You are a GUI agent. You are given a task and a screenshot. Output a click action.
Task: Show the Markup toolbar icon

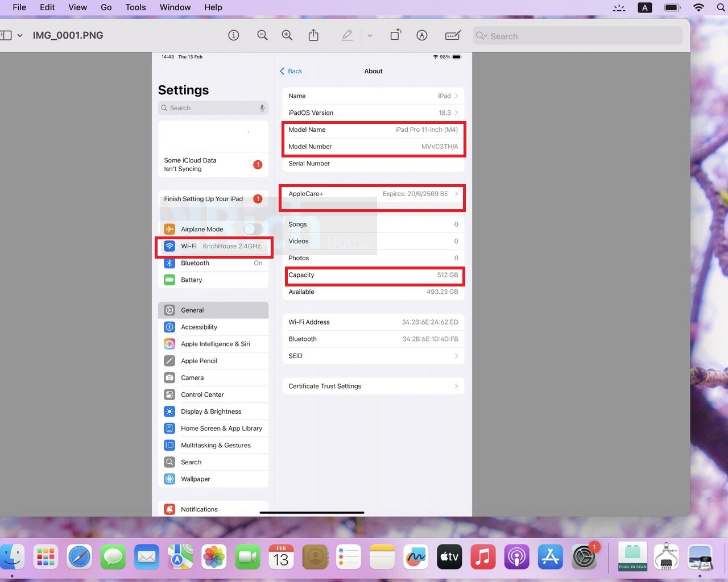point(422,35)
